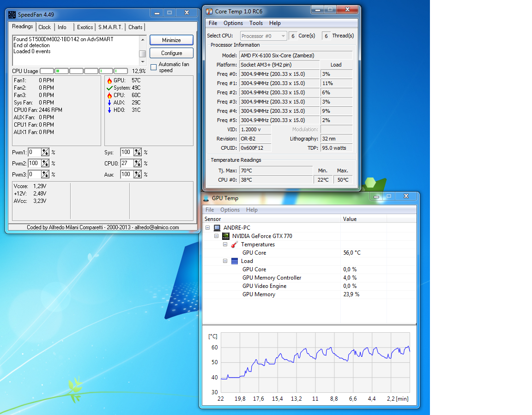This screenshot has width=532, height=415.
Task: Click the CPU0 speed spinner arrows
Action: [x=138, y=163]
